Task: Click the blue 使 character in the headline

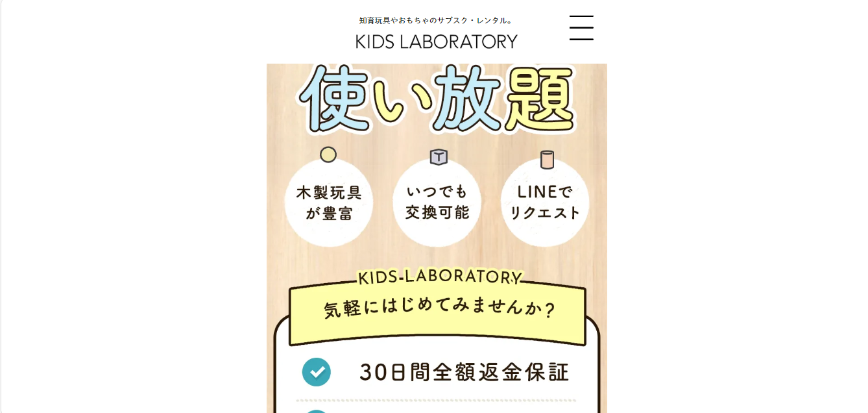Action: coord(334,99)
